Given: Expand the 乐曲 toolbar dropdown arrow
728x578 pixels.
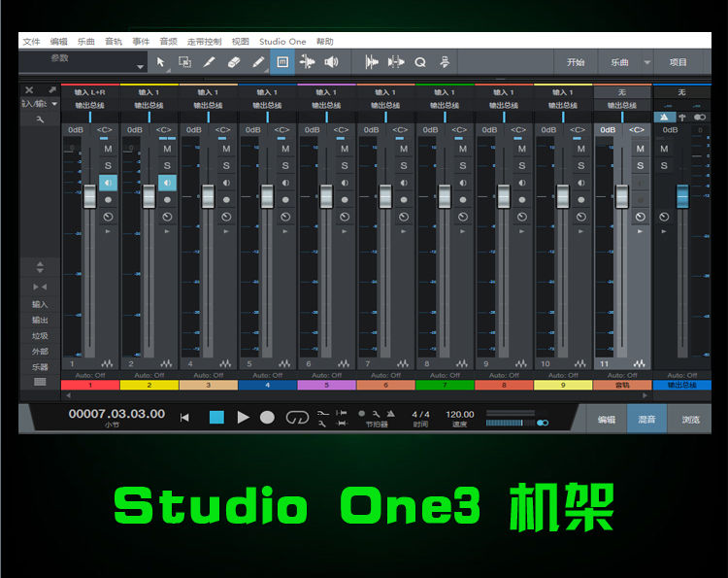Looking at the screenshot, I should tap(646, 62).
